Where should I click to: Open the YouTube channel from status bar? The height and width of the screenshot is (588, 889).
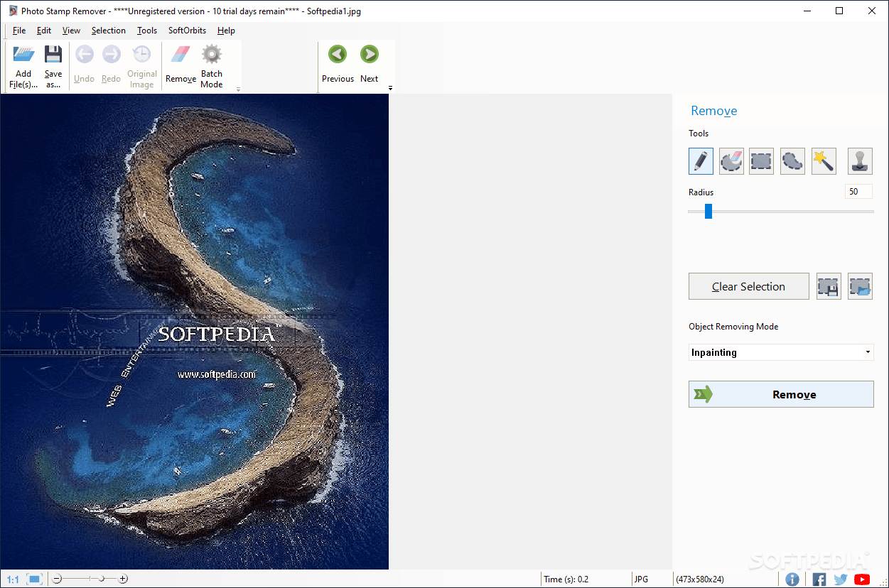pos(862,579)
